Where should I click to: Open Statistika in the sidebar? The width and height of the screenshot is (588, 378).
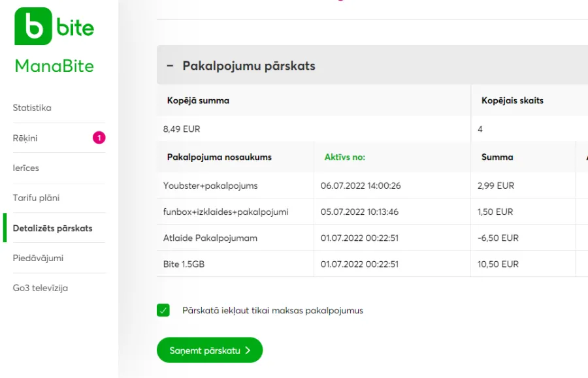[32, 108]
